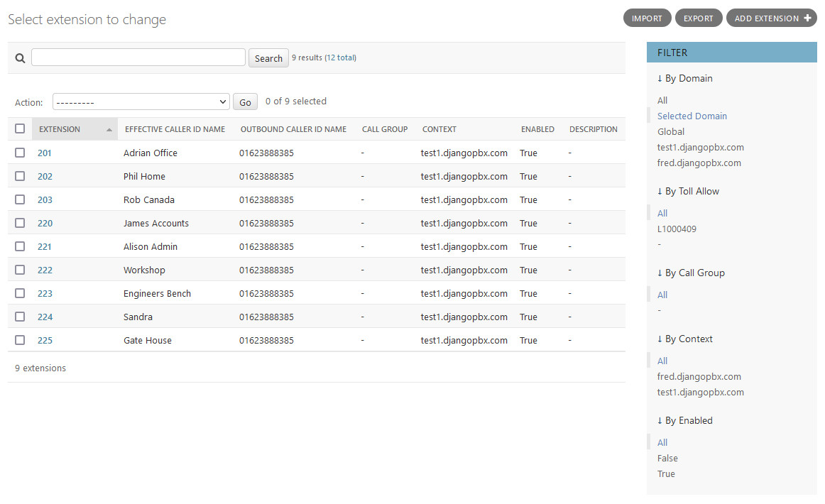Show all 12 total results
The width and height of the screenshot is (825, 504).
tap(340, 57)
